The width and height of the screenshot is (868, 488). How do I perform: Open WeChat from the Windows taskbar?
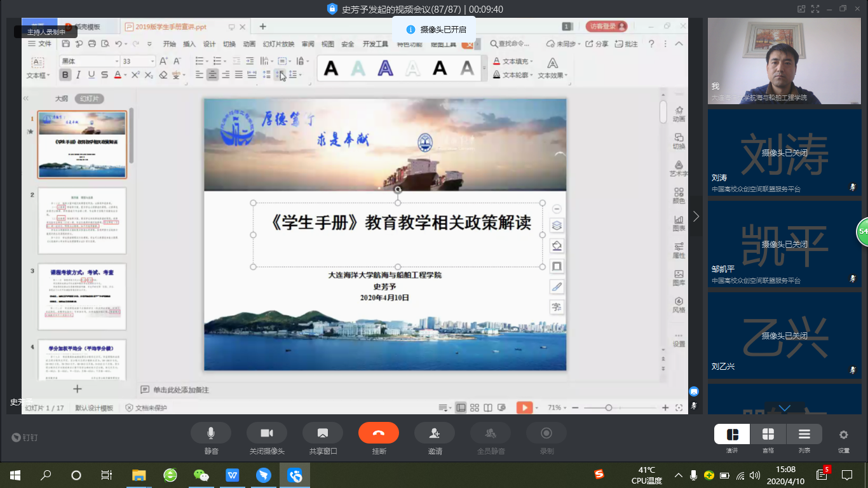pyautogui.click(x=201, y=475)
